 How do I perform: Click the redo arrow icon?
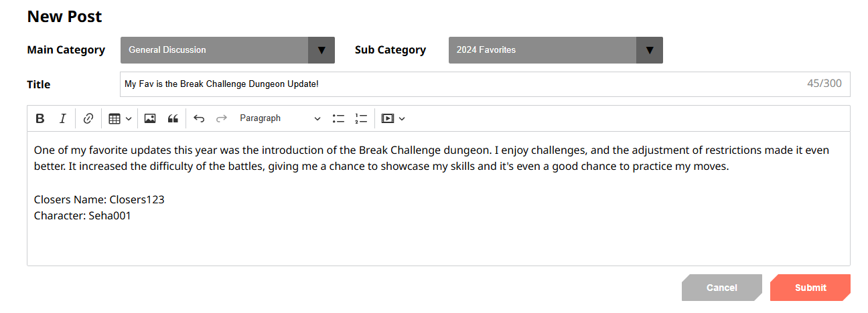(222, 118)
